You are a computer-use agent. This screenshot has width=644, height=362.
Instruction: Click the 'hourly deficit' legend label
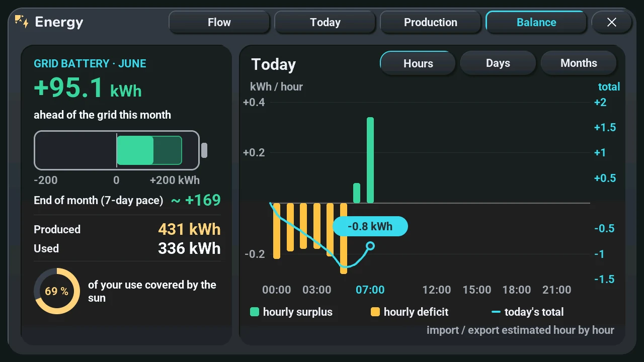(416, 312)
